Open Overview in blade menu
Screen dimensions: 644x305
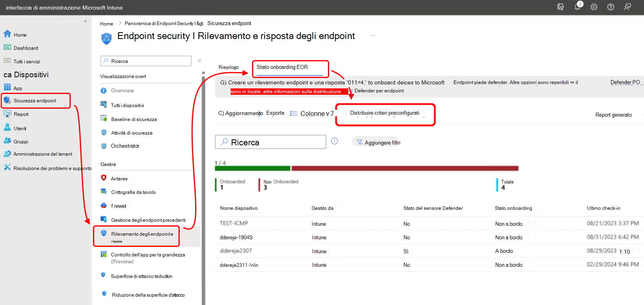122,90
